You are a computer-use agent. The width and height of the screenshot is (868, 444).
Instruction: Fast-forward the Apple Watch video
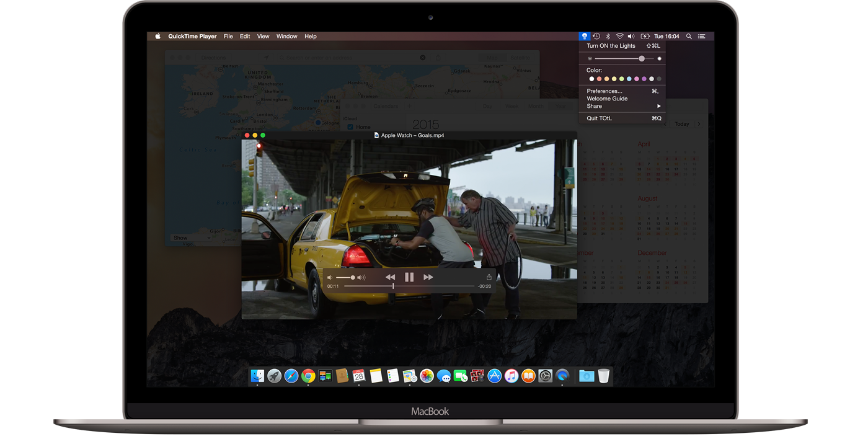[x=428, y=277]
